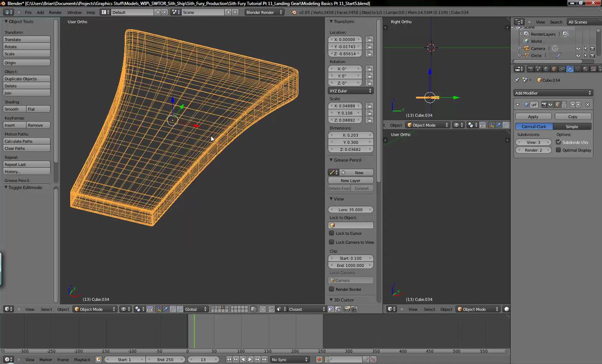Open the Render menu
This screenshot has width=602, height=364.
point(55,12)
